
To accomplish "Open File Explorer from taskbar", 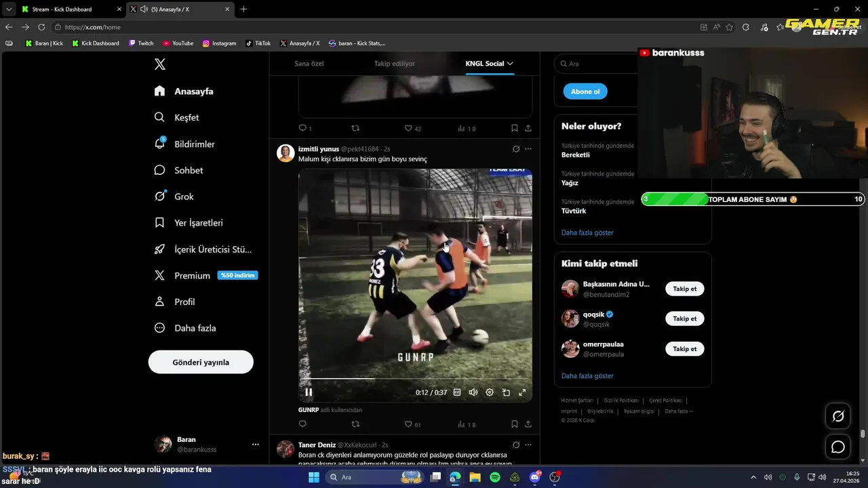I will tap(475, 477).
